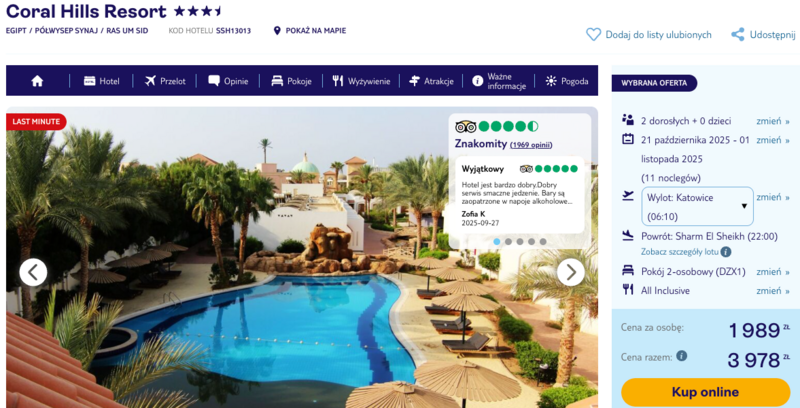Click info icon next to Cena razem
This screenshot has height=408, width=800.
[681, 356]
